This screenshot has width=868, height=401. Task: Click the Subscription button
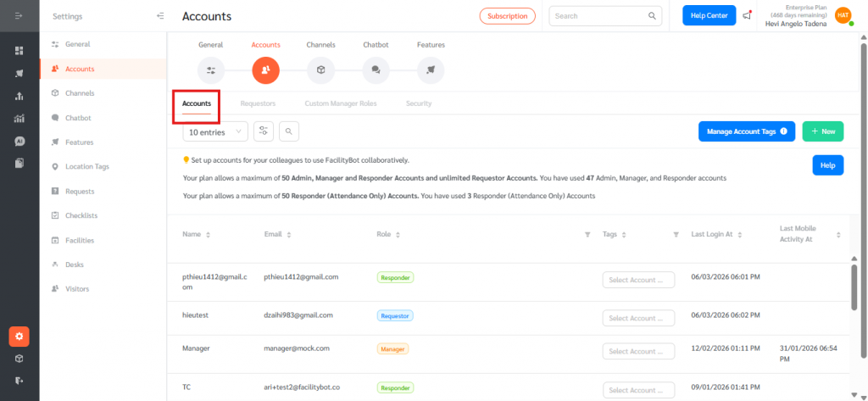tap(508, 16)
